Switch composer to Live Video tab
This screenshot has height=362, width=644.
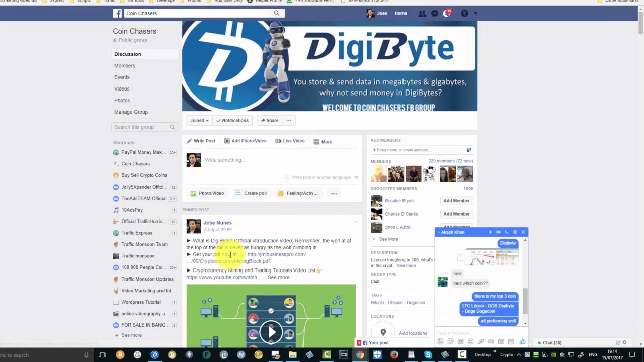290,141
